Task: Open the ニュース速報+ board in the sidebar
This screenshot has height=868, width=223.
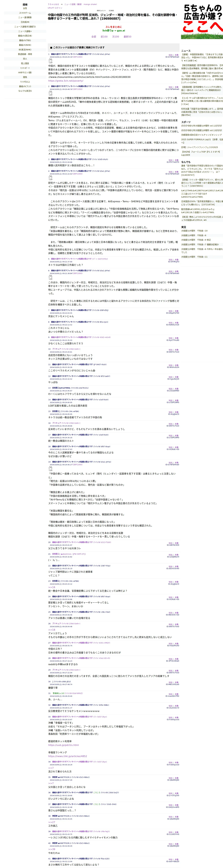Action: tap(25, 31)
